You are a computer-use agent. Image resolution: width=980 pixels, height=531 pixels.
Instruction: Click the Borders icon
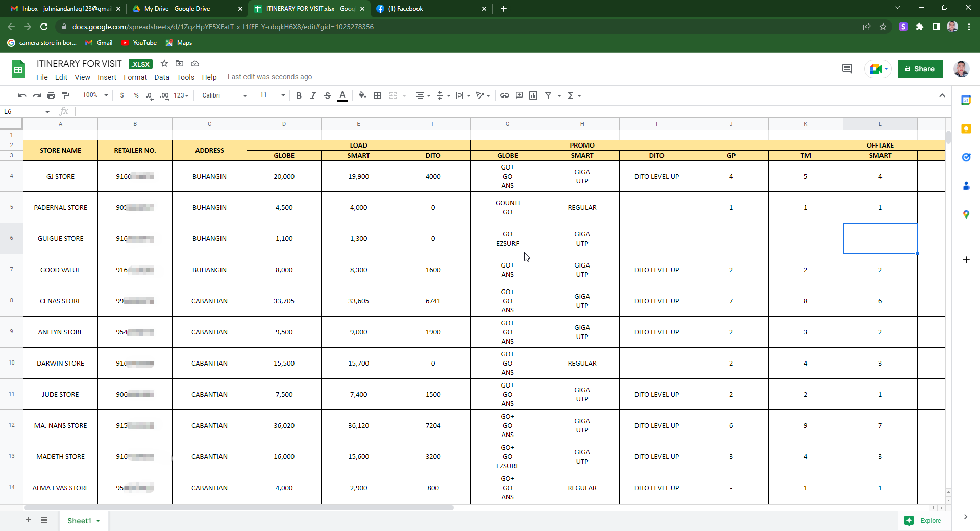[x=378, y=95]
